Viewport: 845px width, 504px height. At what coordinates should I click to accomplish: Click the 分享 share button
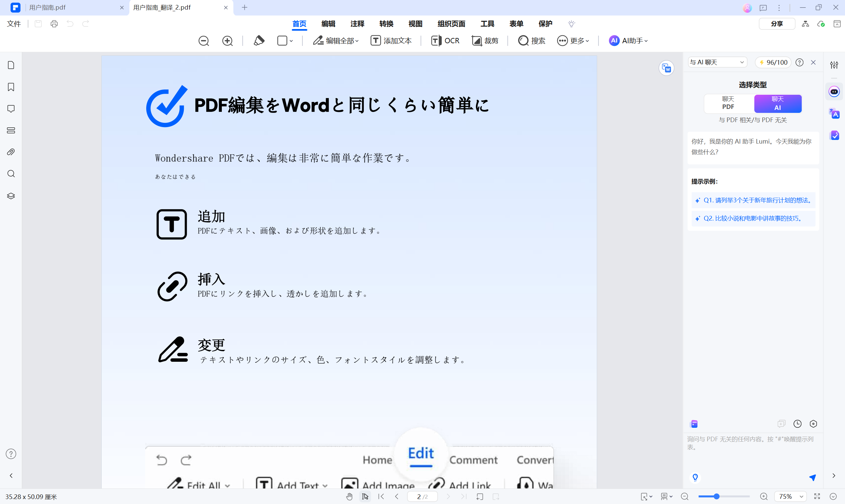777,24
